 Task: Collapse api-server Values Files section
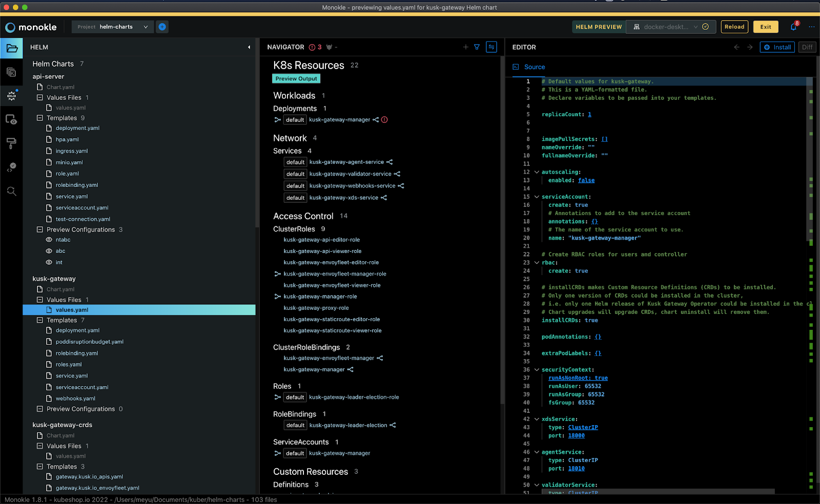point(39,97)
